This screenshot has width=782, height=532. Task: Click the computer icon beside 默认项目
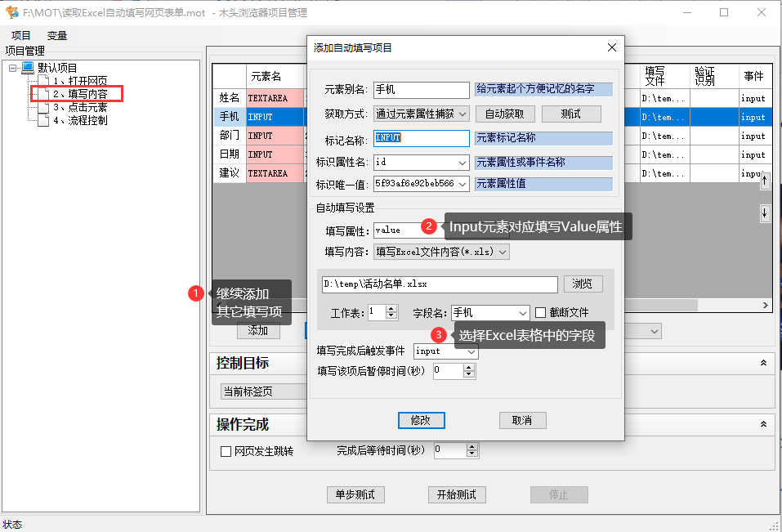(x=26, y=68)
